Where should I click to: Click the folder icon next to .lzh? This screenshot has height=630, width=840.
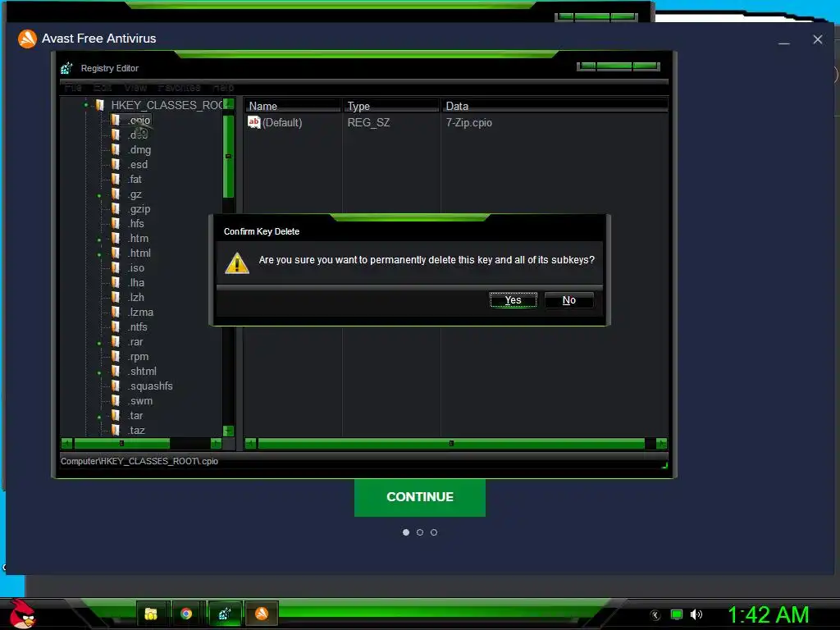coord(115,297)
